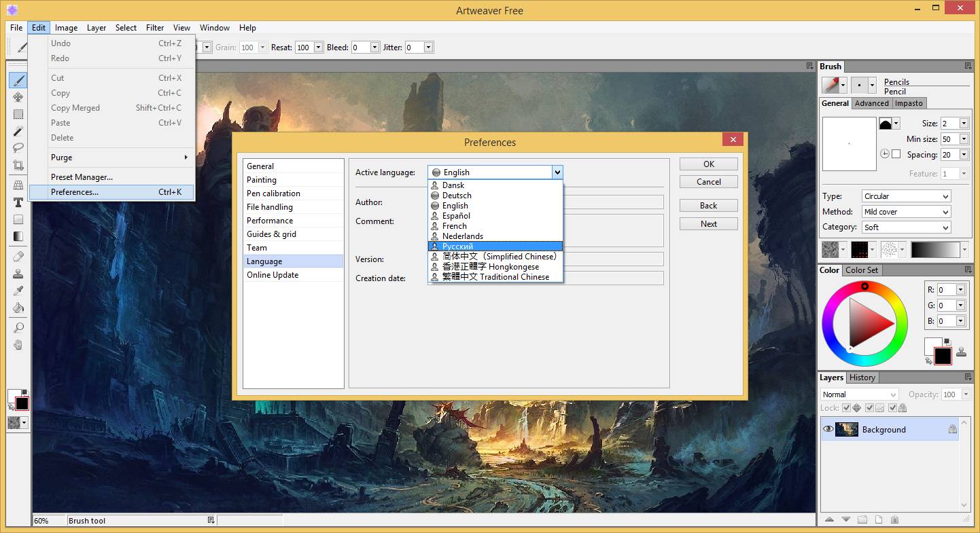The image size is (980, 533).
Task: Open the Filter menu
Action: tap(155, 28)
